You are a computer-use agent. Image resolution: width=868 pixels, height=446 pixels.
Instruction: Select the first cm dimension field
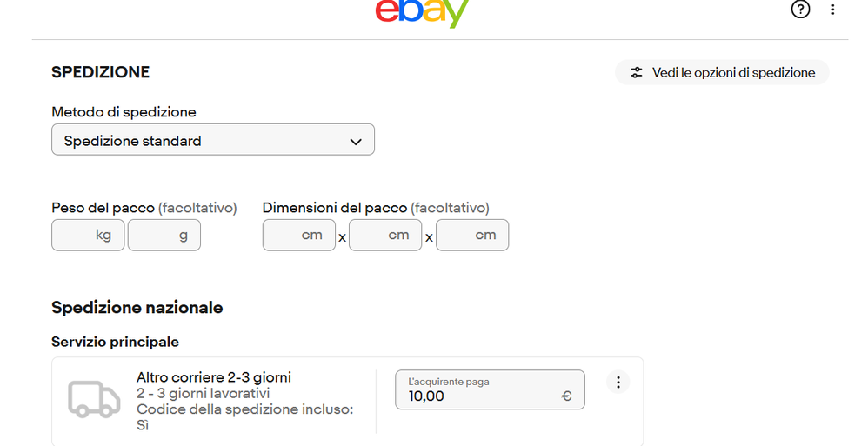(299, 236)
